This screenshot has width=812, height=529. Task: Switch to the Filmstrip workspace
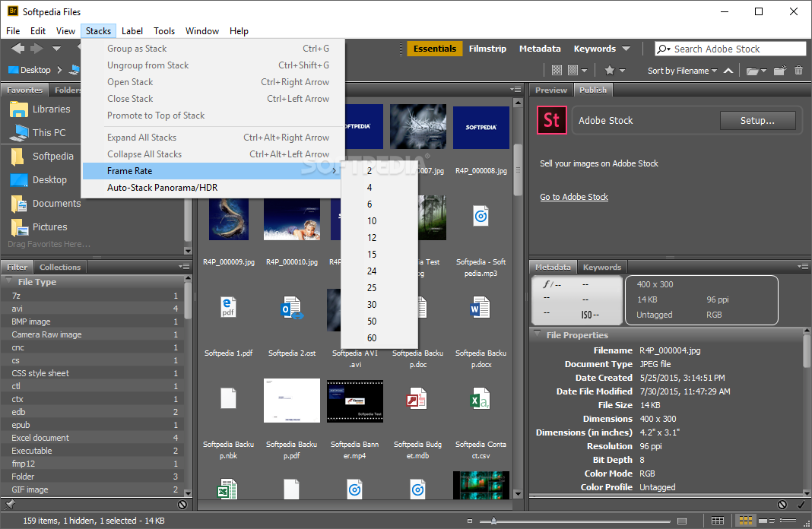(x=487, y=49)
